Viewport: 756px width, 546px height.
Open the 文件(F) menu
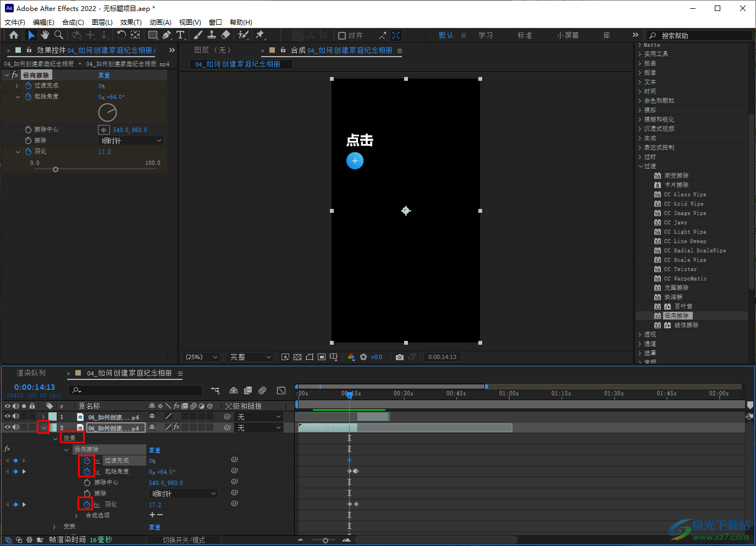tap(15, 23)
